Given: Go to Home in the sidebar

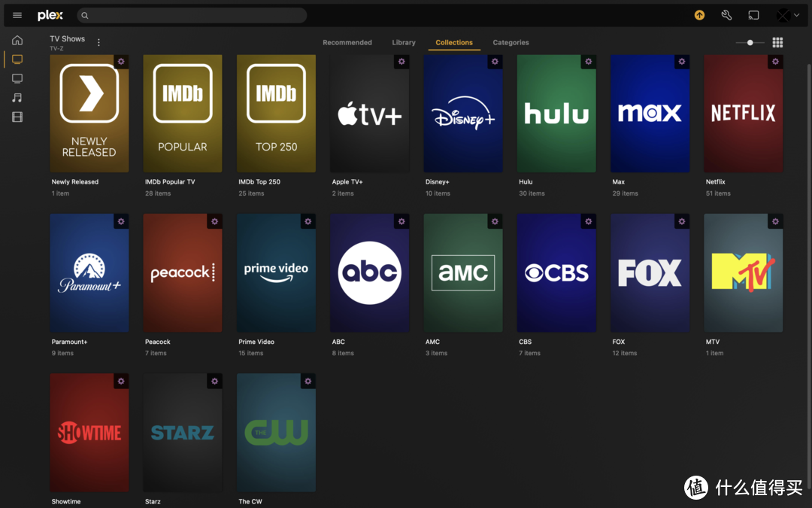Looking at the screenshot, I should tap(17, 40).
